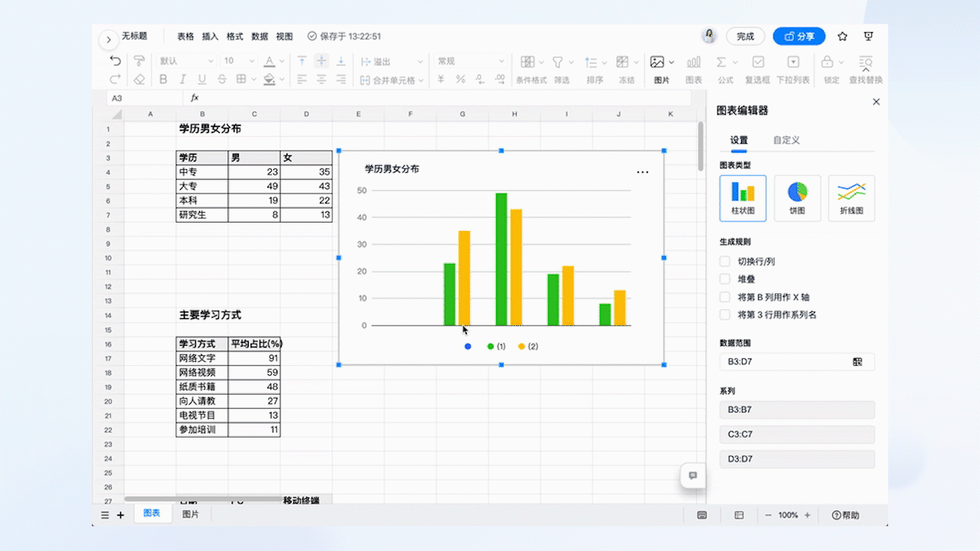The height and width of the screenshot is (551, 980).
Task: Expand the 常规 number format dropdown
Action: (x=469, y=60)
